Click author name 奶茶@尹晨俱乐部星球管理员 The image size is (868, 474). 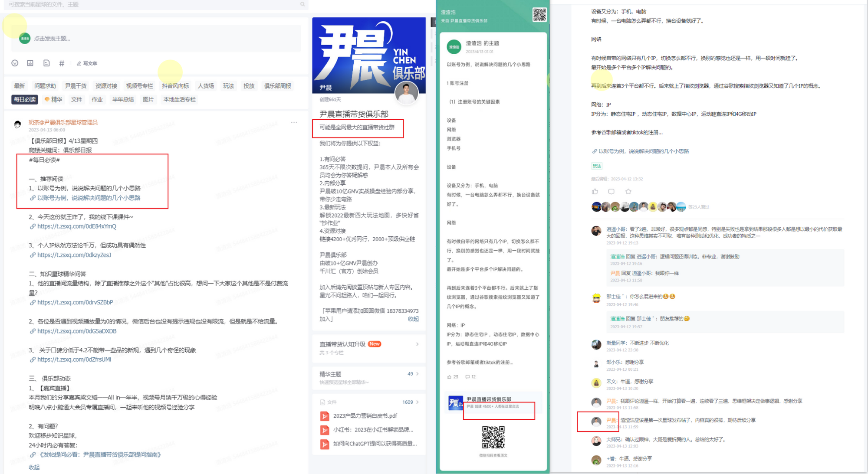(x=63, y=122)
